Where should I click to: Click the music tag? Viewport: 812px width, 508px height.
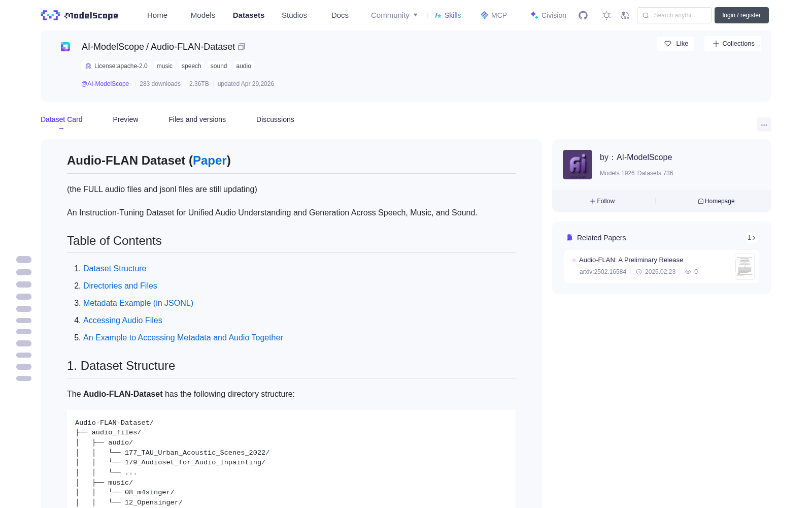[x=164, y=66]
